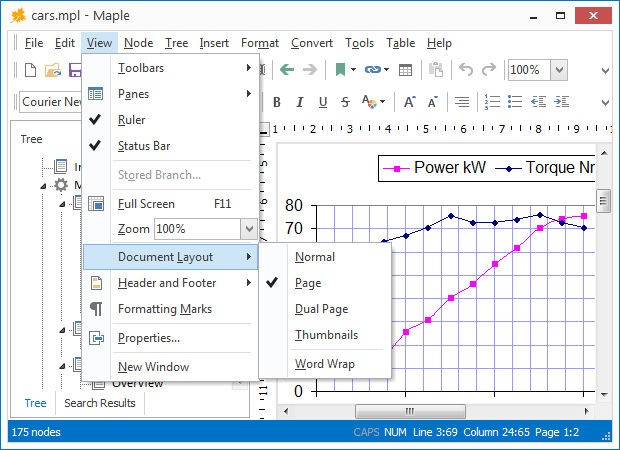Open the hyperlink dropdown arrow

[x=386, y=70]
